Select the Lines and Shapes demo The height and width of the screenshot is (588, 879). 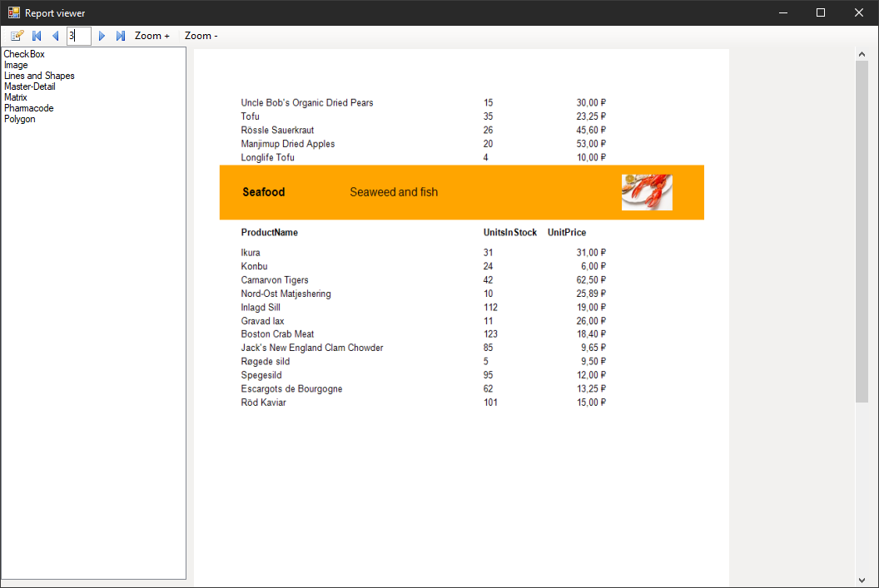click(39, 75)
